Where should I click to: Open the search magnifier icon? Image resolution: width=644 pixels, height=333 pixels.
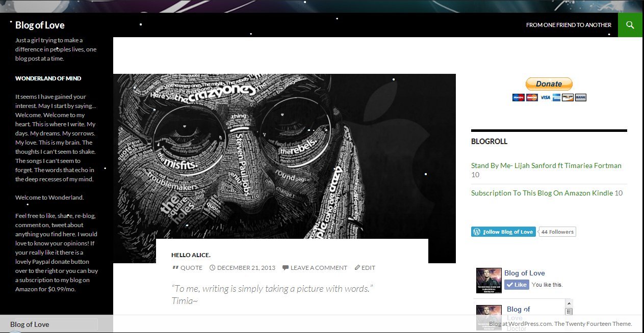(x=630, y=25)
